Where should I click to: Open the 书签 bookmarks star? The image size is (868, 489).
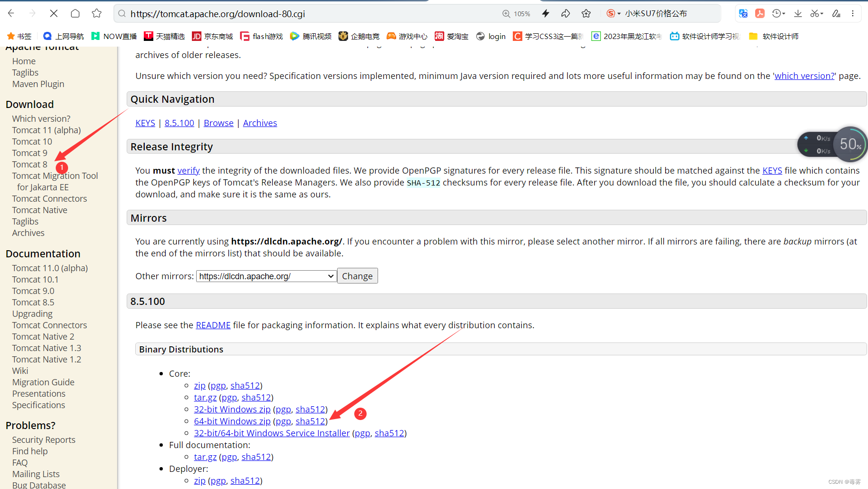19,36
